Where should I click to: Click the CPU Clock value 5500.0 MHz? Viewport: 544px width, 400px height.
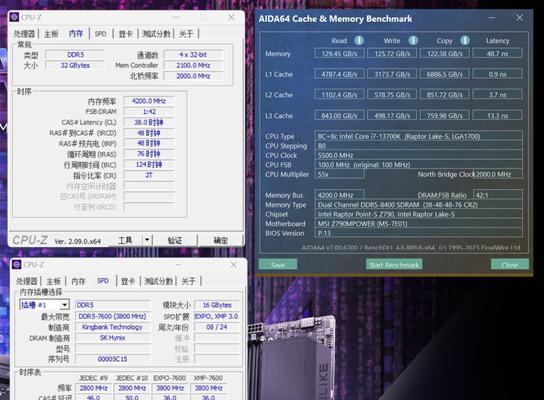pos(419,155)
